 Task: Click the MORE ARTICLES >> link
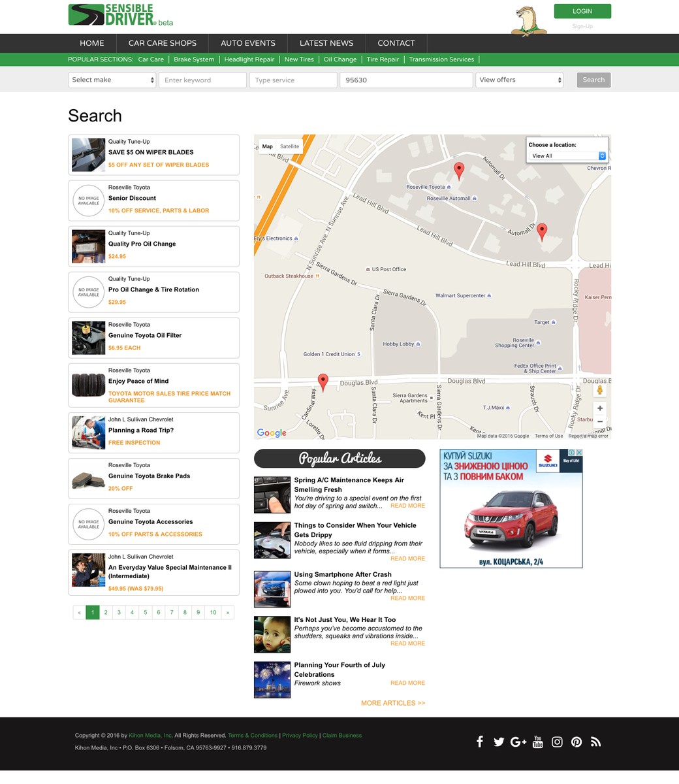tap(393, 703)
